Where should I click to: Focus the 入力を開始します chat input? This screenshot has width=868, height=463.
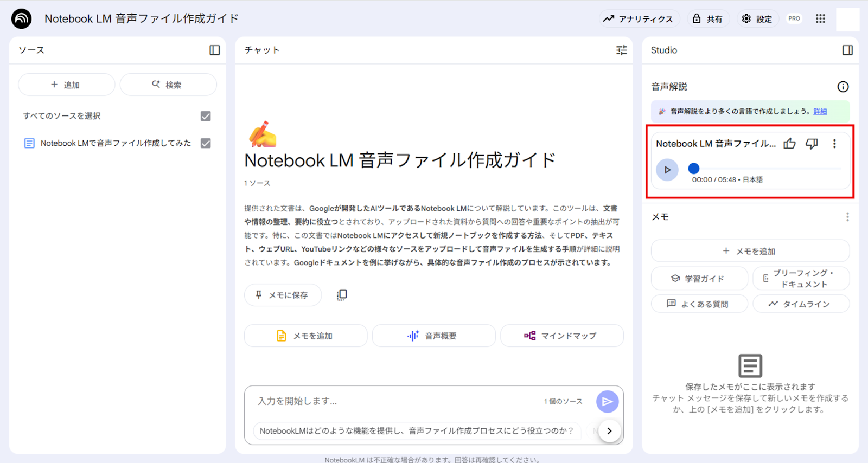coord(396,401)
